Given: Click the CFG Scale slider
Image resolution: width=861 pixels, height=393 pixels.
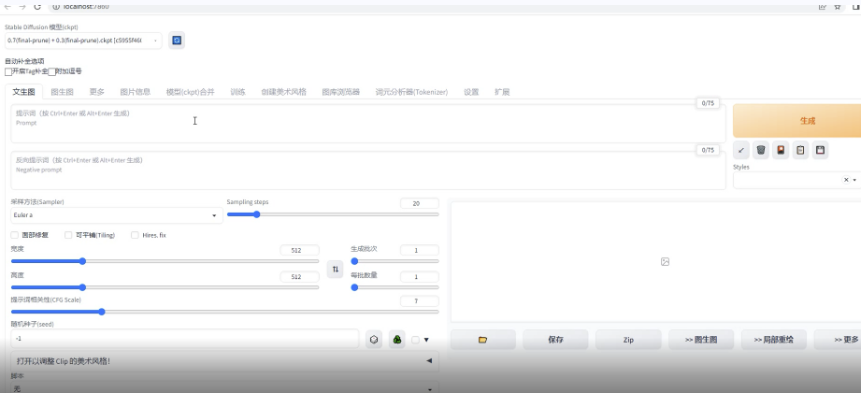Looking at the screenshot, I should click(x=225, y=312).
